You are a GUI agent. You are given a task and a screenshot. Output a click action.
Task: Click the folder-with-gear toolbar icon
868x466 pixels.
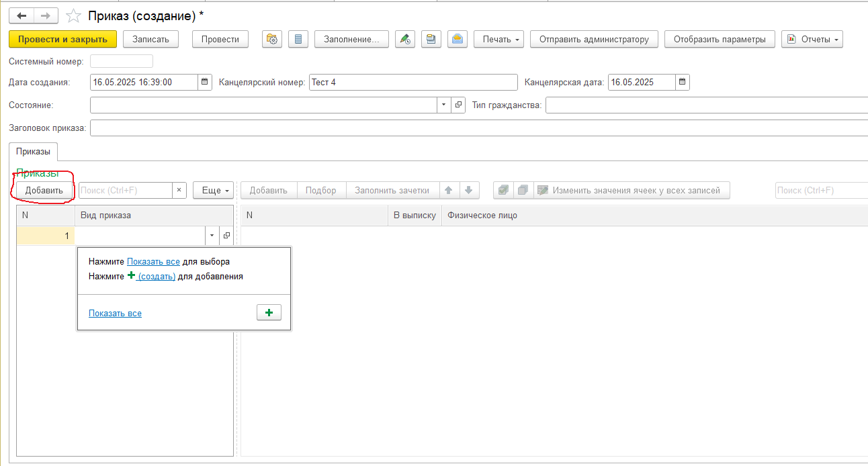[272, 40]
